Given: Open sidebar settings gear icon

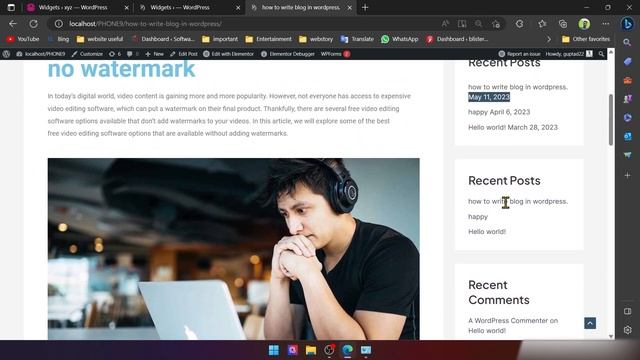Looking at the screenshot, I should tap(627, 330).
